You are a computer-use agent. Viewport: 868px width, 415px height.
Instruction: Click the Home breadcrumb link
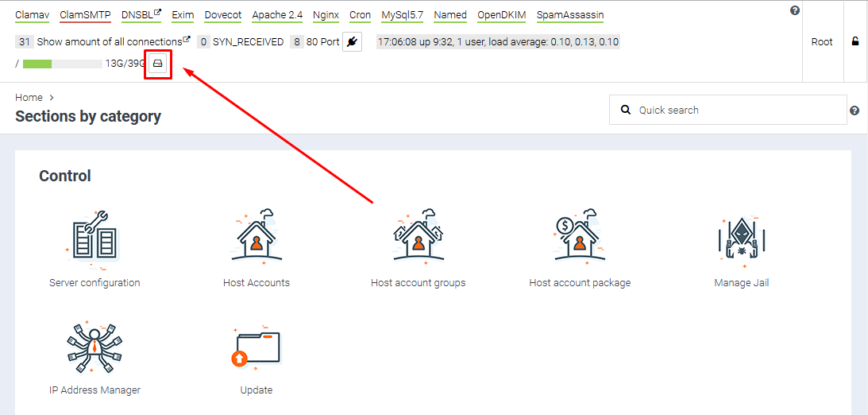pyautogui.click(x=29, y=98)
